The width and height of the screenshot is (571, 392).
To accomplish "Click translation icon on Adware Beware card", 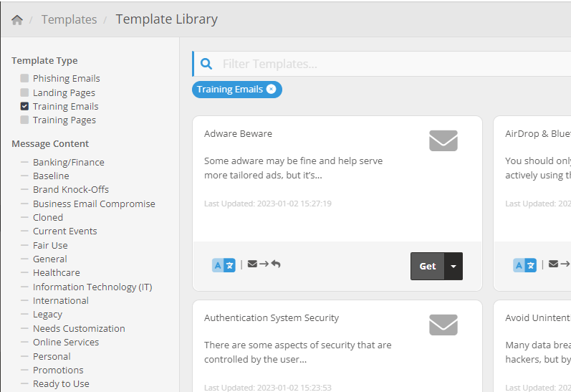I will (x=224, y=265).
